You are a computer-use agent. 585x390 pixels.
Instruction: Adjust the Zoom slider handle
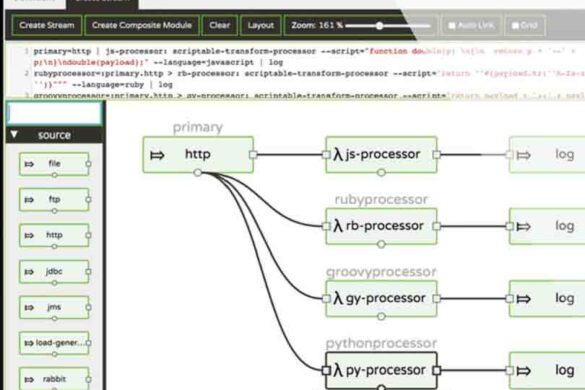[379, 26]
